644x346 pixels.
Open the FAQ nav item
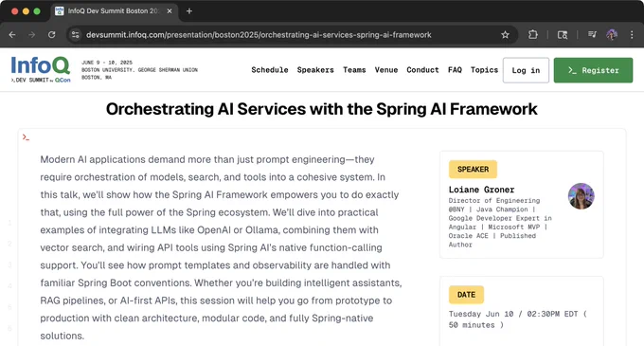coord(455,70)
